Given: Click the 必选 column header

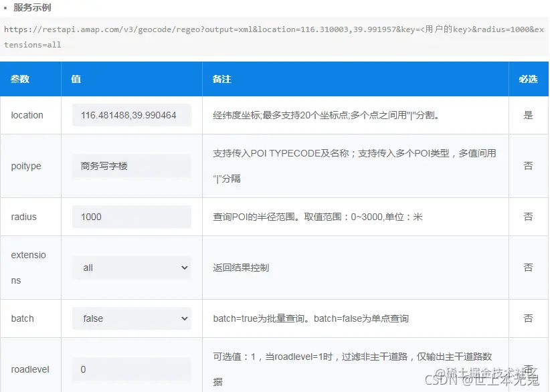Looking at the screenshot, I should [528, 79].
